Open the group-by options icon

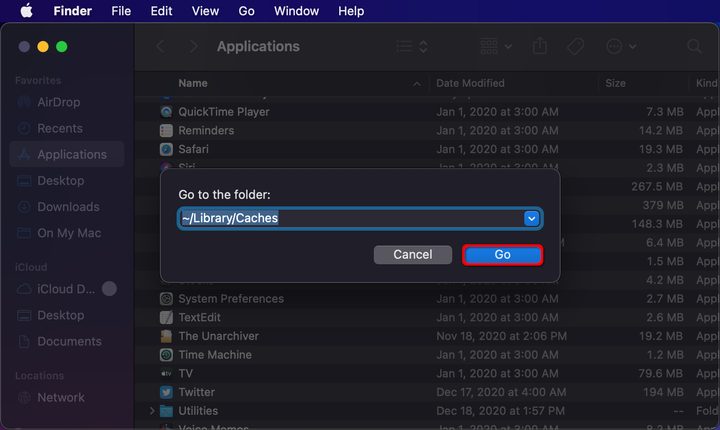tap(496, 46)
